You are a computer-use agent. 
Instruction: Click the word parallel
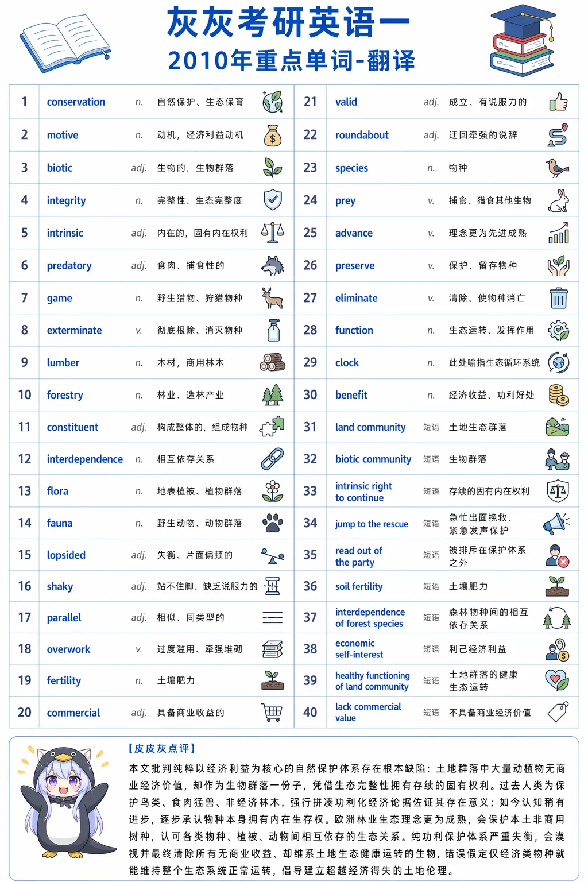64,618
